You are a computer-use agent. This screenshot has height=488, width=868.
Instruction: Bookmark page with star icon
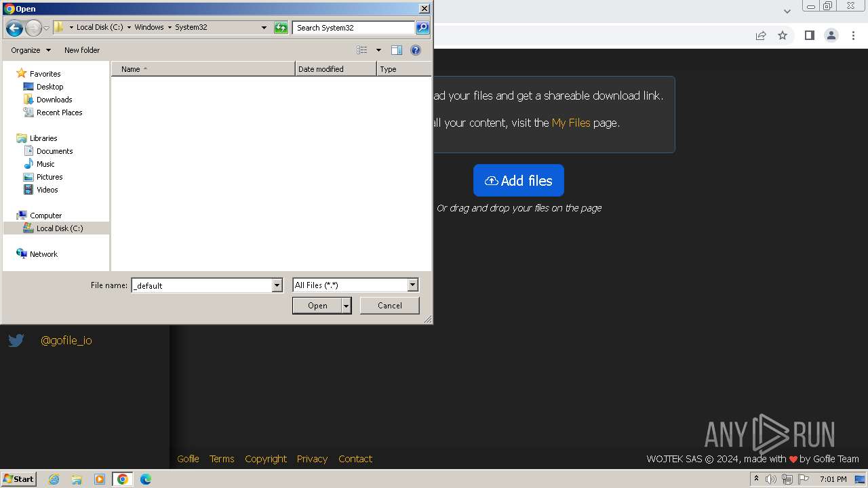[783, 35]
